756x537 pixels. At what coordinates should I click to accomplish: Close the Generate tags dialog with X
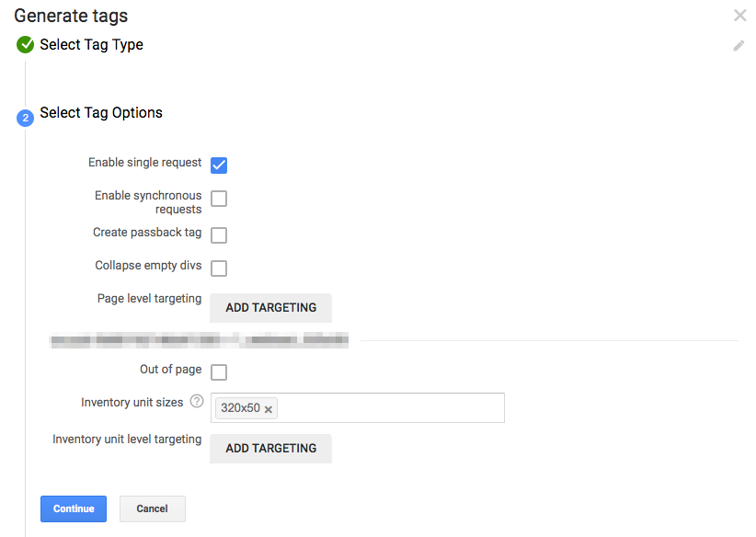(740, 16)
